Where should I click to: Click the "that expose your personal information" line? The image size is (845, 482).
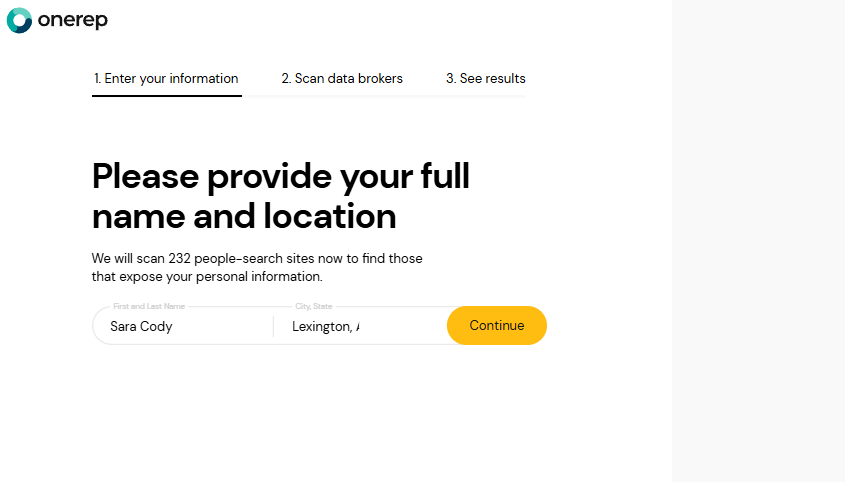point(207,276)
